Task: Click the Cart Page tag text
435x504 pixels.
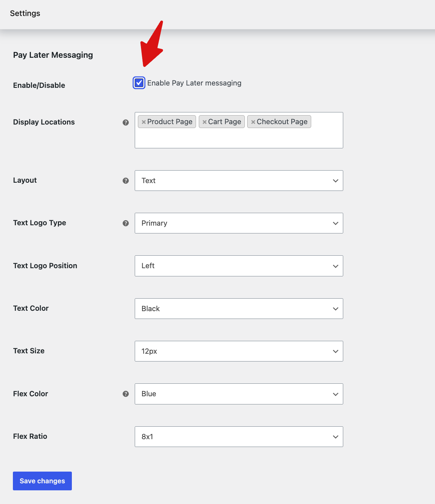Action: pos(225,122)
